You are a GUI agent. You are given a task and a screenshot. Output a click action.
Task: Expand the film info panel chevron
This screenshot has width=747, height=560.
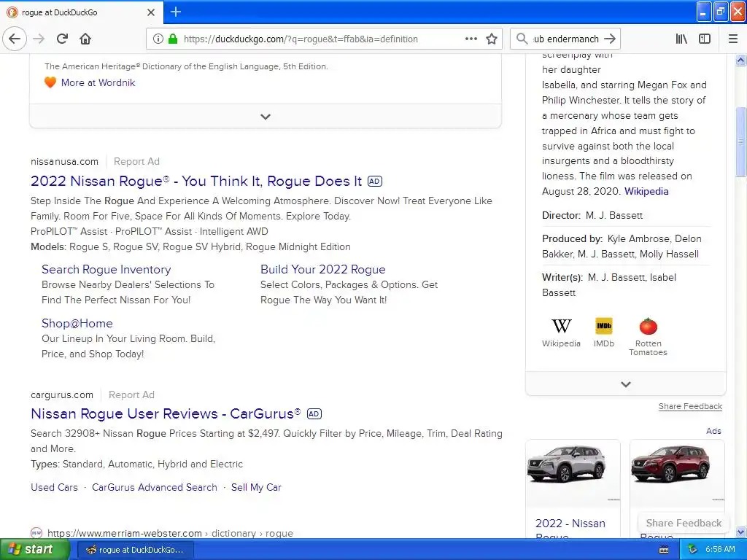point(626,384)
